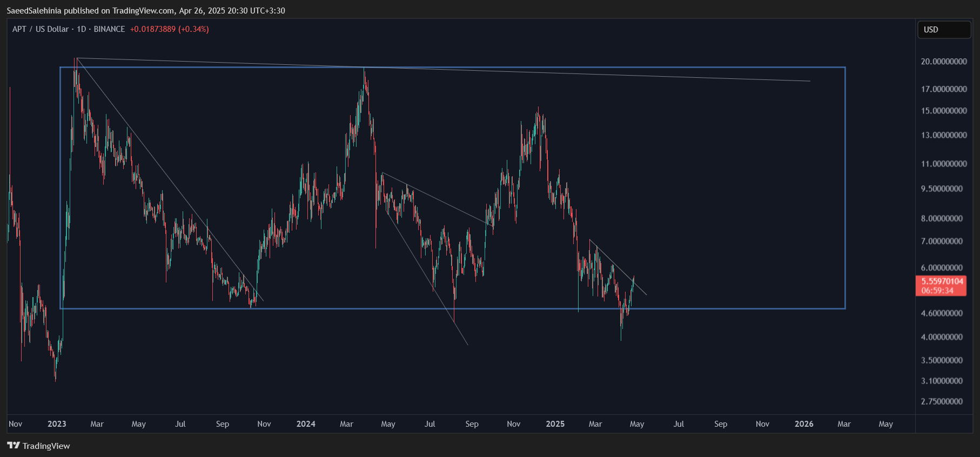
Task: Click the 2023 label on time axis
Action: [x=57, y=424]
